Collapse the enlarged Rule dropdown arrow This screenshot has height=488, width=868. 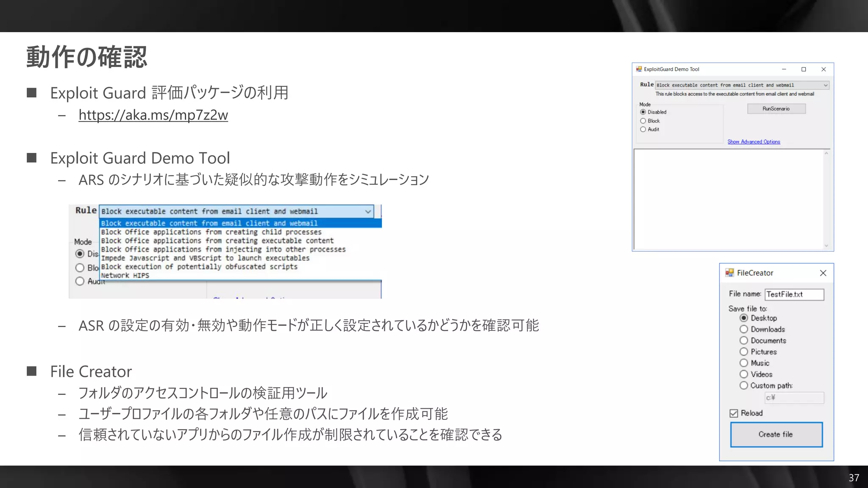(x=368, y=211)
